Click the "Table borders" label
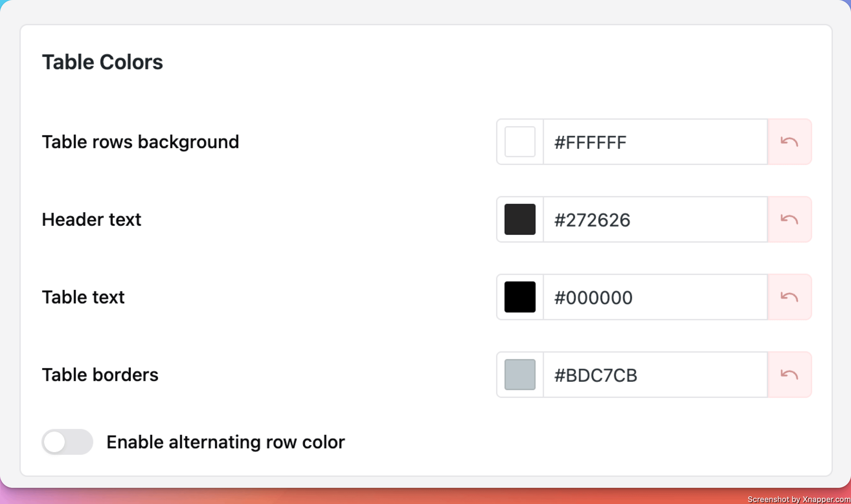This screenshot has height=504, width=851. pos(100,375)
